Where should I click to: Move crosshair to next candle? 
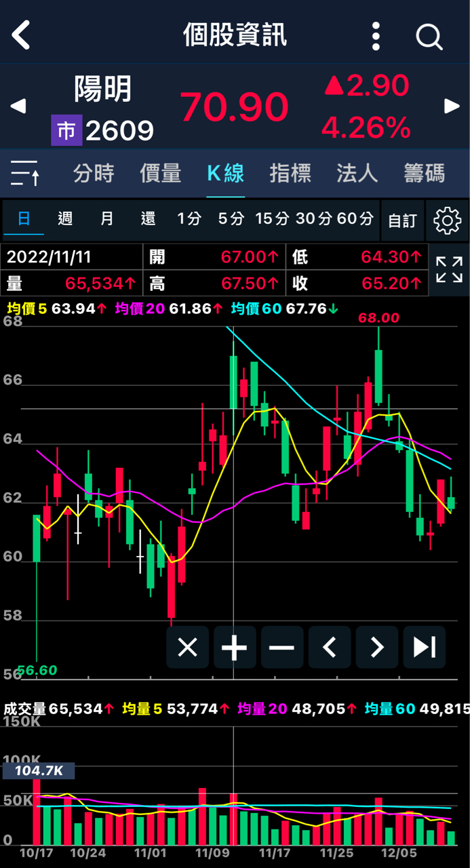tap(377, 648)
